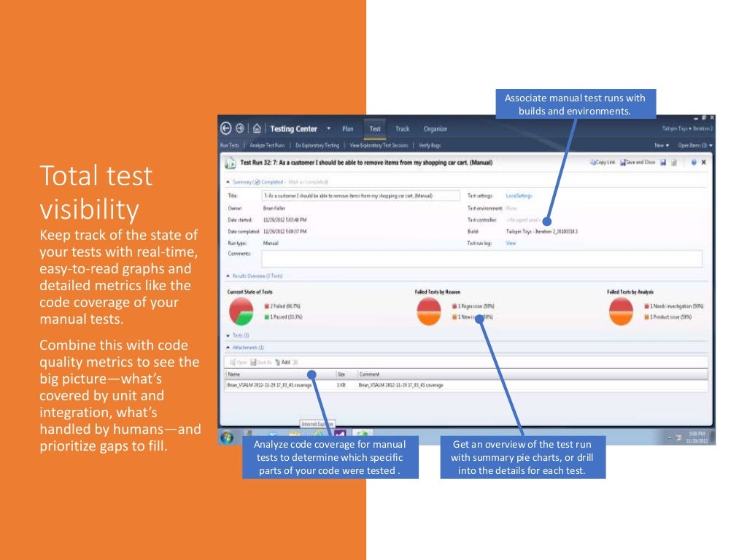The height and width of the screenshot is (560, 747).
Task: Click the Failed Tests by Analysis pie chart
Action: point(622,311)
